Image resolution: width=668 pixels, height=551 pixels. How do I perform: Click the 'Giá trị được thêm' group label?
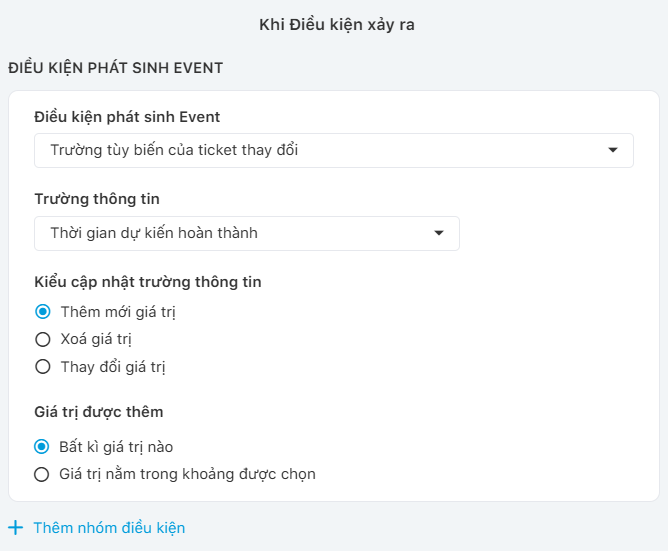(x=99, y=411)
